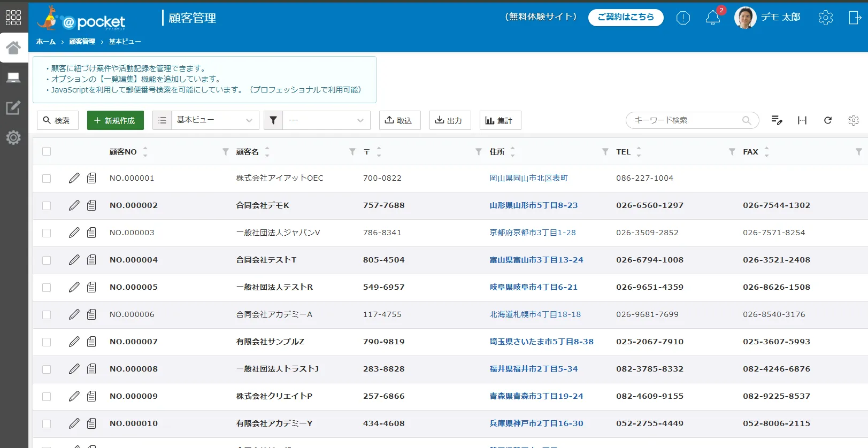The image size is (868, 448).
Task: Open the detail document icon for NO.000001
Action: click(x=91, y=178)
